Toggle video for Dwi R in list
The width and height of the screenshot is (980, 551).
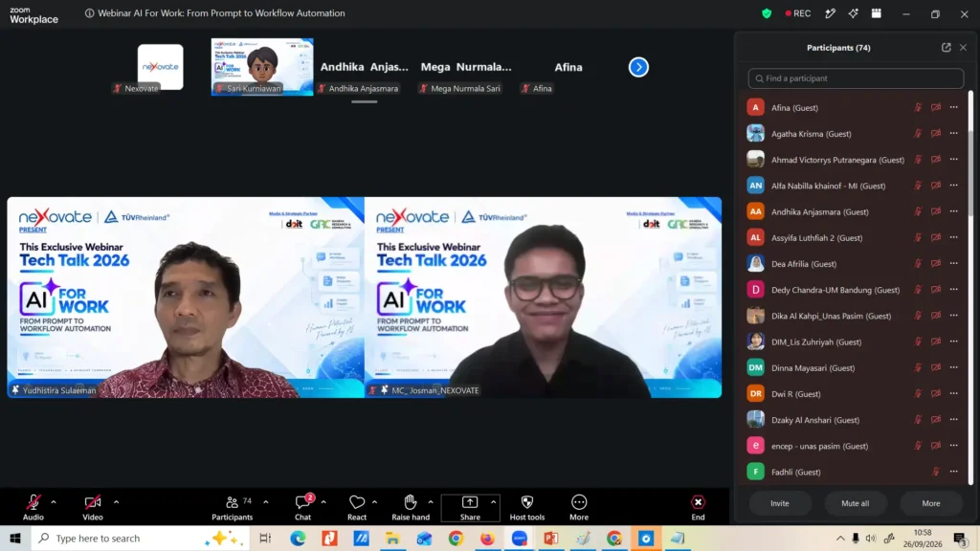pyautogui.click(x=936, y=394)
